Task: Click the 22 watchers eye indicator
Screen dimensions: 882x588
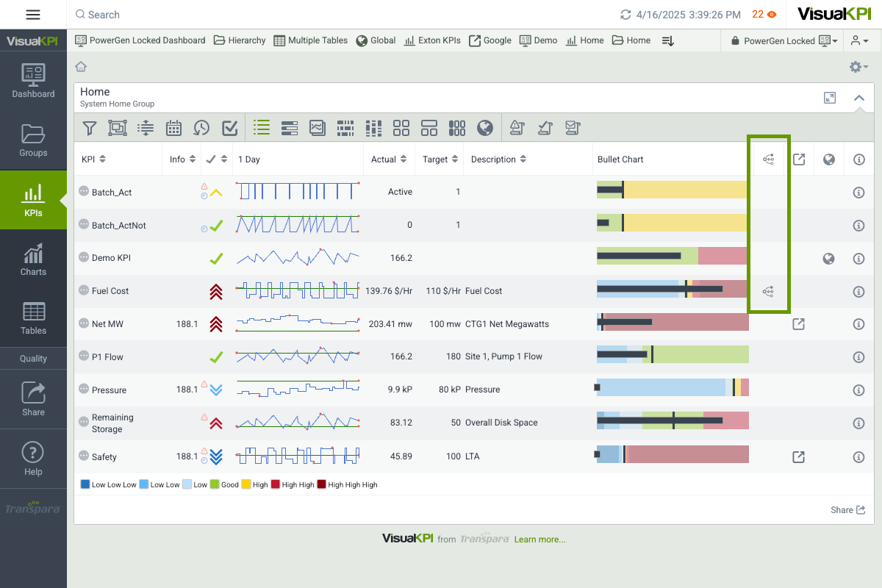Action: point(764,14)
